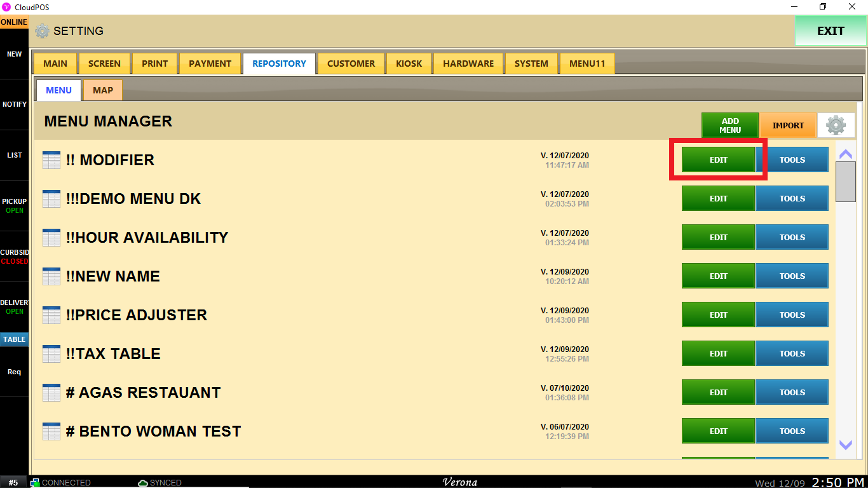Select the table icon for !!TAX TABLE
868x488 pixels.
[51, 354]
